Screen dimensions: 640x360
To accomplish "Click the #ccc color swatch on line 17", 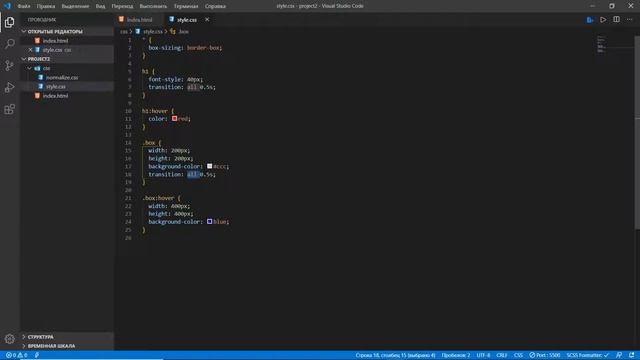I will click(209, 166).
